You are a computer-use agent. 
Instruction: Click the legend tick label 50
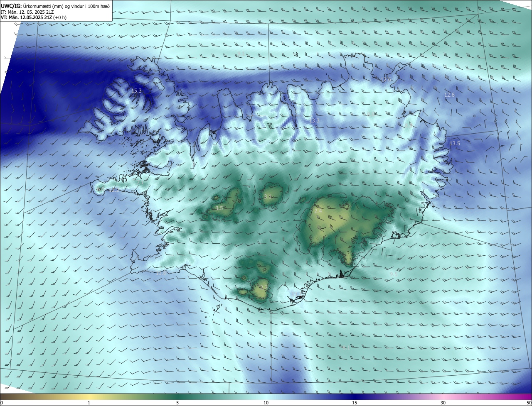pos(529,403)
